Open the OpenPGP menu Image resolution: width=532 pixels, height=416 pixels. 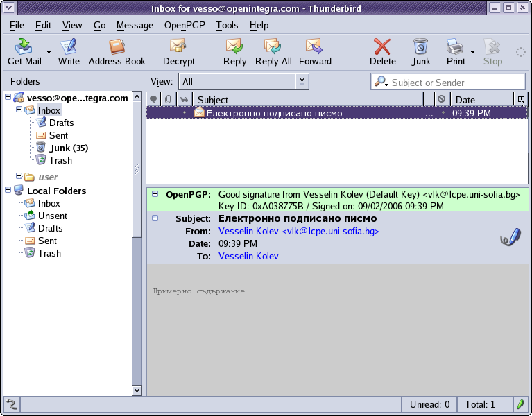point(185,26)
